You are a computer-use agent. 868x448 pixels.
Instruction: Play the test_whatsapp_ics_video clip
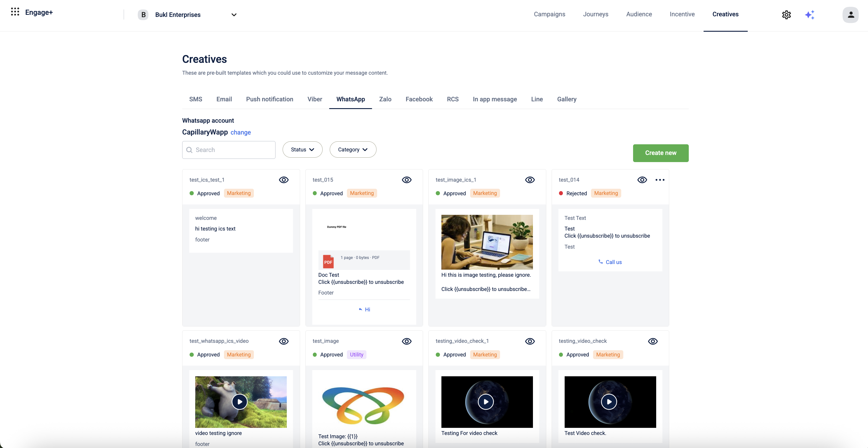(x=240, y=402)
